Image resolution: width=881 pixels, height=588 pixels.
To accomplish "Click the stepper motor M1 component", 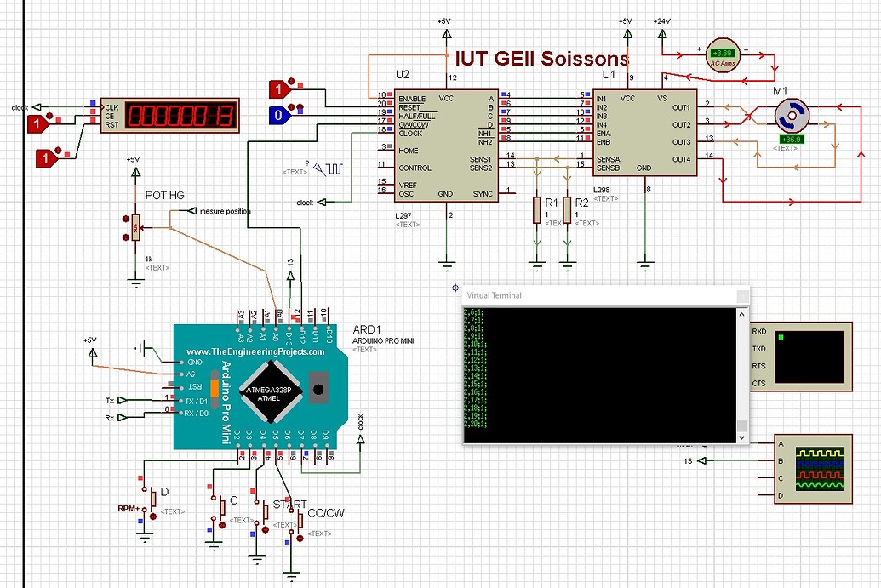I will pyautogui.click(x=792, y=113).
